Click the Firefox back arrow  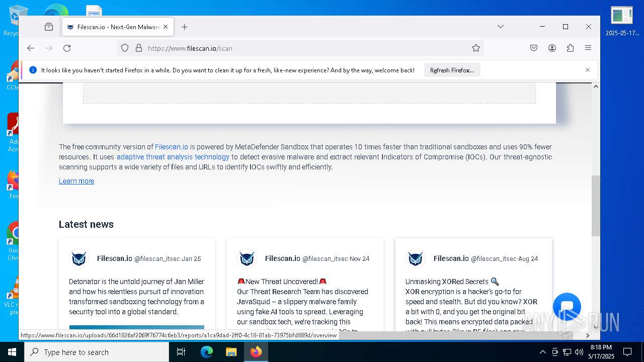point(31,48)
